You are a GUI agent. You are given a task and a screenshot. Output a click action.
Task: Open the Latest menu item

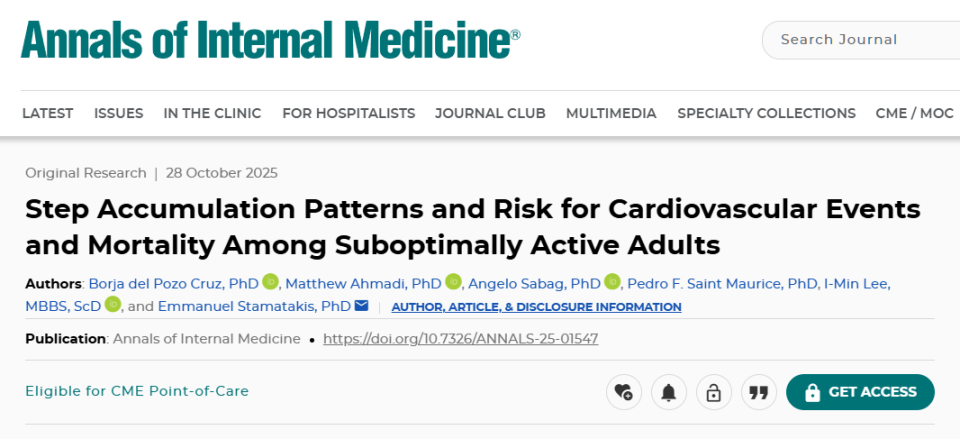[47, 113]
